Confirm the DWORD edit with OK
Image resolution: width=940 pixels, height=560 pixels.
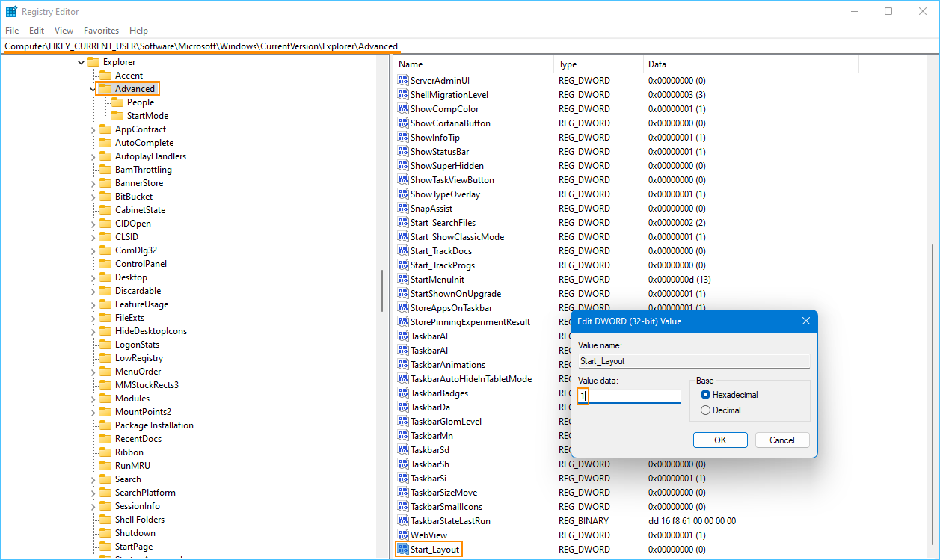[x=720, y=440]
